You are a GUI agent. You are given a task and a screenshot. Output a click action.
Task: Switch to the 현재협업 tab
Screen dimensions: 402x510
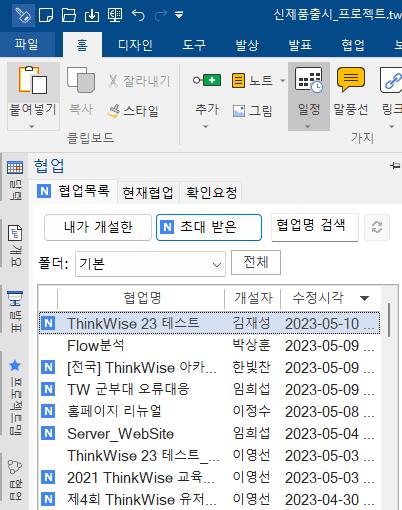pyautogui.click(x=148, y=192)
